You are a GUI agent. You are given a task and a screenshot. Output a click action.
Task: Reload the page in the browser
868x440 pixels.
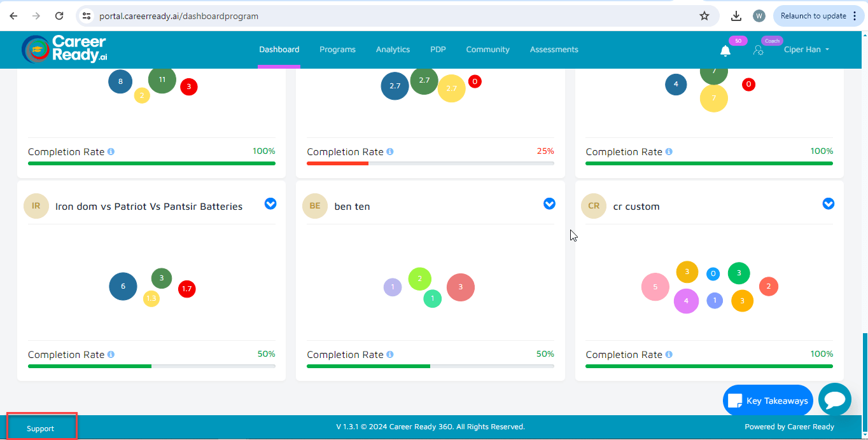click(x=59, y=16)
